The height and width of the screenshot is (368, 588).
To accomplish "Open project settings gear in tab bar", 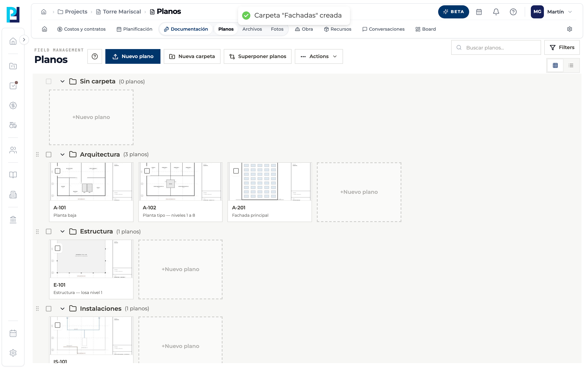I will [569, 29].
